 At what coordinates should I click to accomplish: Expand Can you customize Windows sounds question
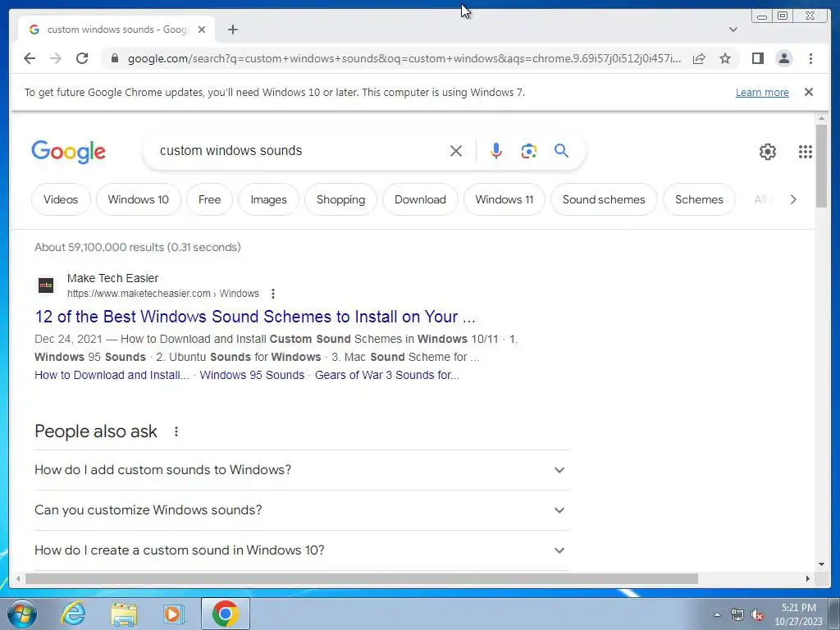(x=302, y=510)
